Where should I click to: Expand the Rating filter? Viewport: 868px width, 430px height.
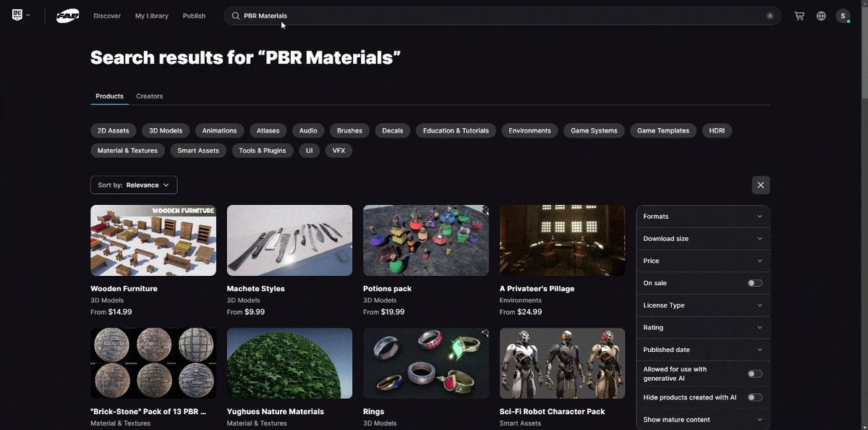pos(703,327)
